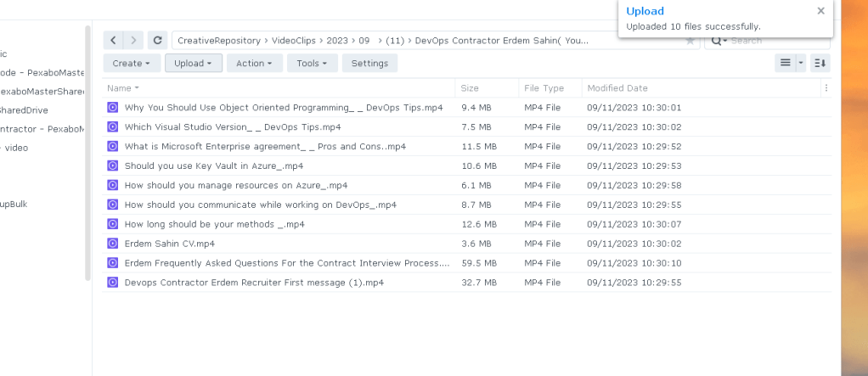The height and width of the screenshot is (376, 868).
Task: Select file Erdem Frequently Asked Questions For the Contract
Action: click(x=287, y=262)
